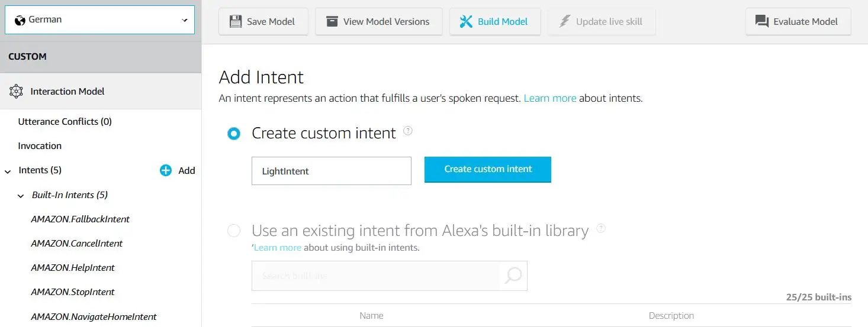This screenshot has height=327, width=868.
Task: Click the View Model Versions archive icon
Action: (332, 22)
